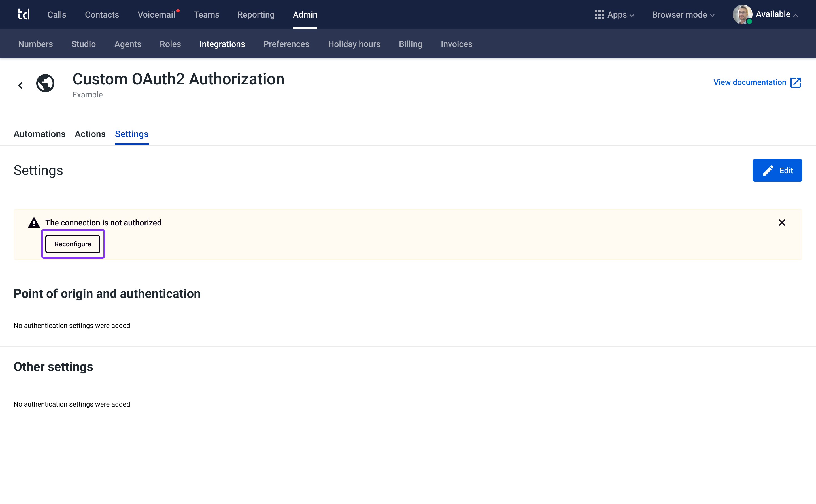Click the red Voicemail notification dot
This screenshot has width=816, height=504.
[x=178, y=11]
